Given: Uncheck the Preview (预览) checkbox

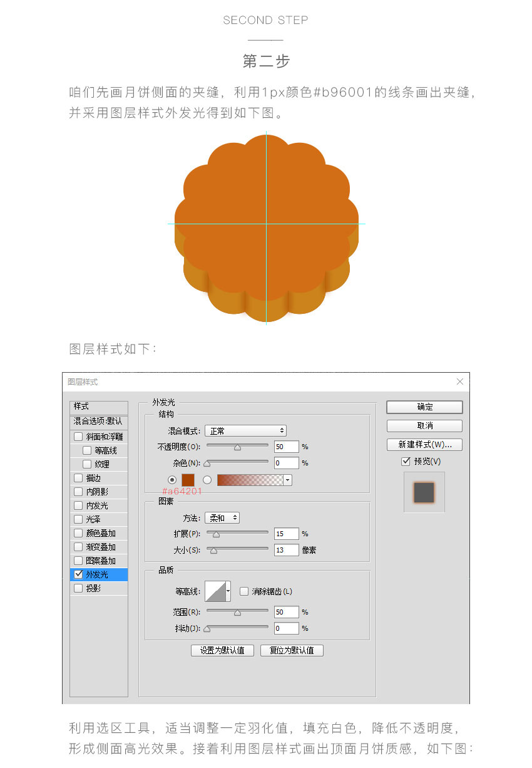Looking at the screenshot, I should coord(406,461).
